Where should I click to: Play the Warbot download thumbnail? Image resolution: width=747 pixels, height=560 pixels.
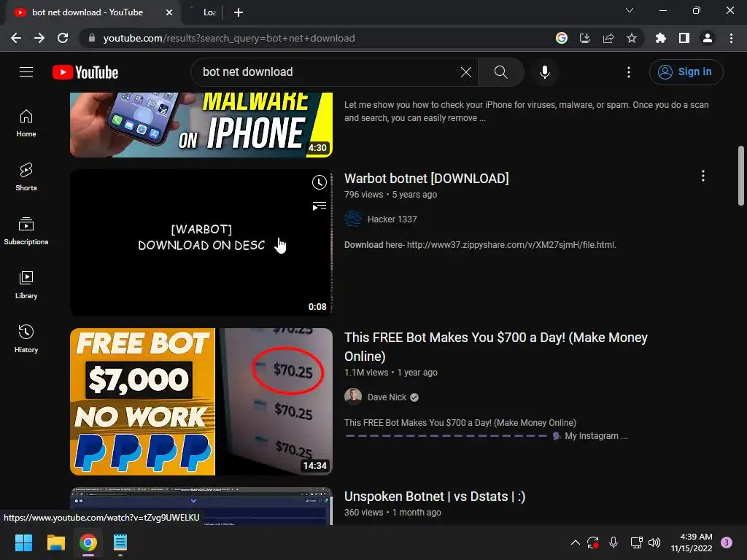tap(201, 242)
